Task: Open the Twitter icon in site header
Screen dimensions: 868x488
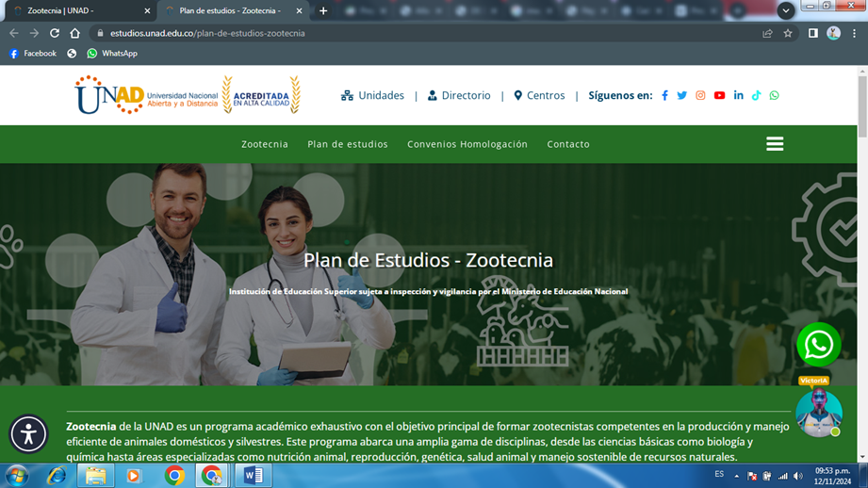Action: coord(681,95)
